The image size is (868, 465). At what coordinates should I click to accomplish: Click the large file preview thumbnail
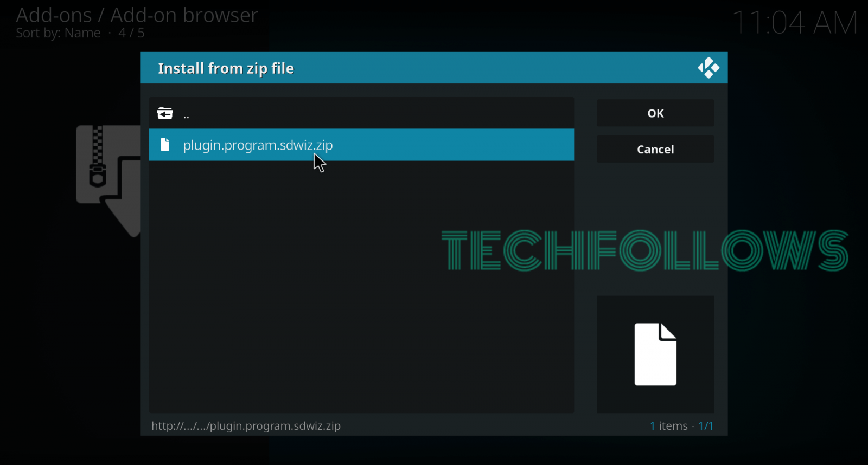click(x=655, y=354)
